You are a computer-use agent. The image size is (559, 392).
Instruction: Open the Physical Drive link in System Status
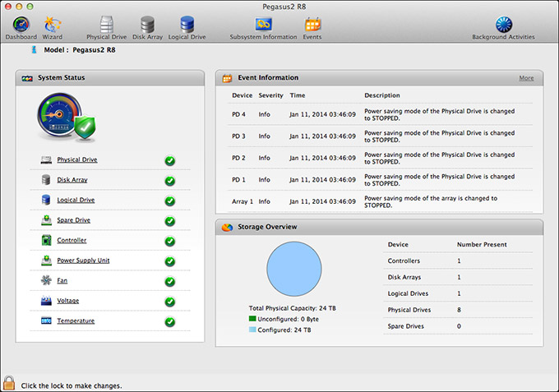[77, 159]
